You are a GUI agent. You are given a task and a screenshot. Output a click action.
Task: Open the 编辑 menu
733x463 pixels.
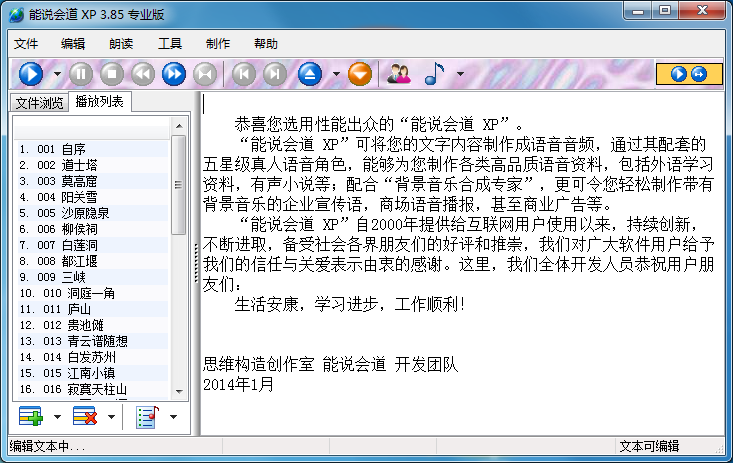pos(73,43)
